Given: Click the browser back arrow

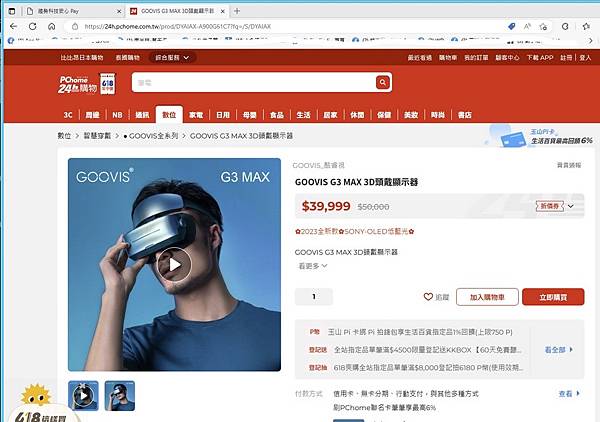Looking at the screenshot, I should pyautogui.click(x=14, y=26).
